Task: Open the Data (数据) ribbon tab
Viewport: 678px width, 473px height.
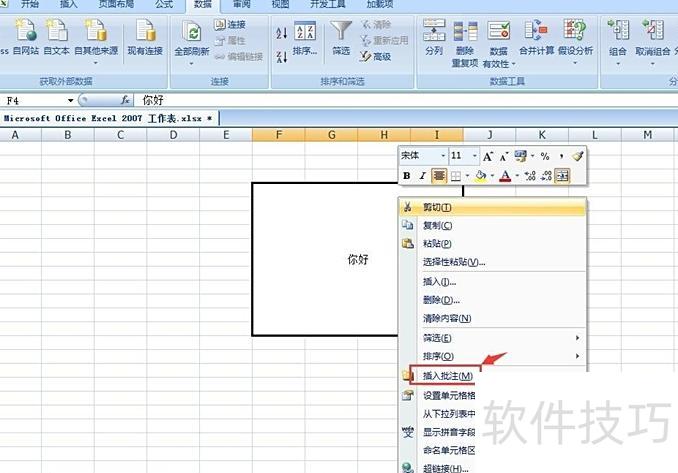Action: 203,4
